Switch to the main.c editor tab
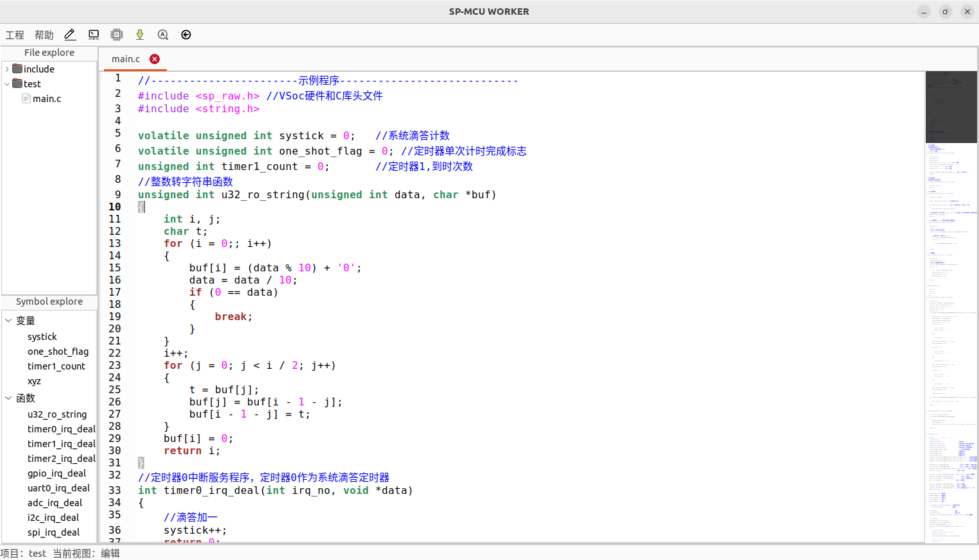This screenshot has width=979, height=560. pos(126,59)
